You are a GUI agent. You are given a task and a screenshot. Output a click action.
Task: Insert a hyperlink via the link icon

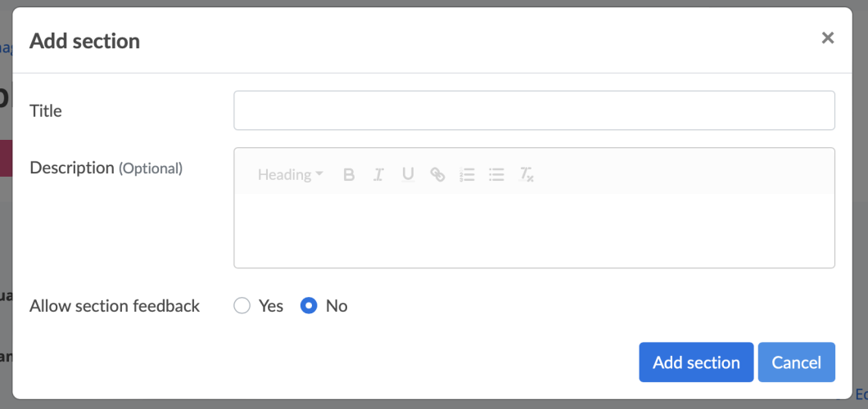[x=437, y=174]
